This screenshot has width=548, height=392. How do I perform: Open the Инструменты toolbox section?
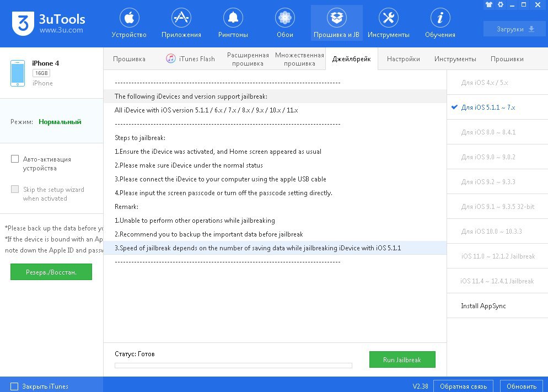point(388,23)
